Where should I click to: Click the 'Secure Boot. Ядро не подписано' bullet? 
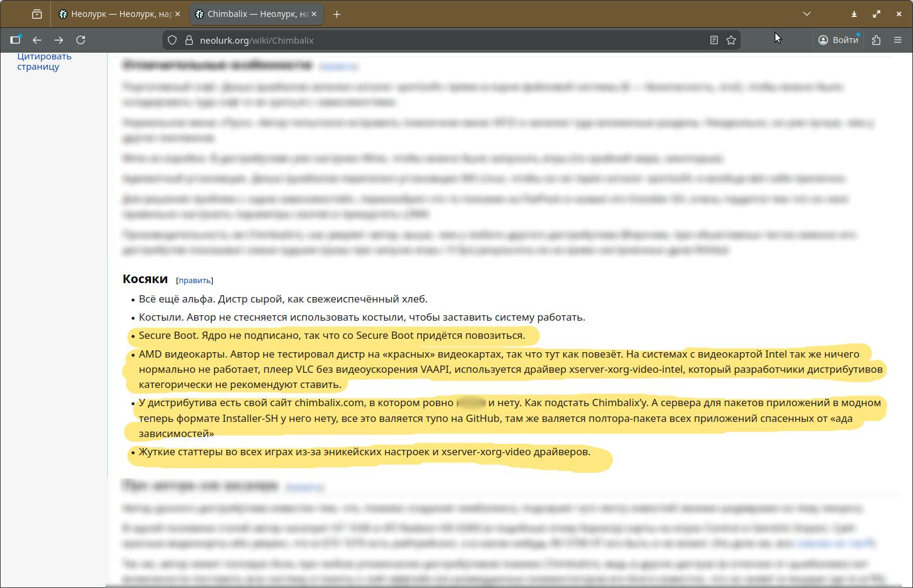coord(332,335)
